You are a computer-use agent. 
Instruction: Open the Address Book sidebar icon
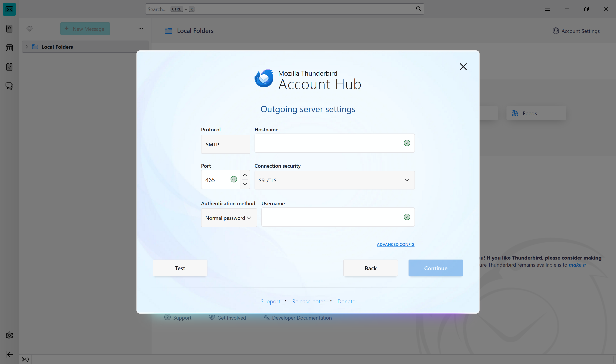coord(9,29)
